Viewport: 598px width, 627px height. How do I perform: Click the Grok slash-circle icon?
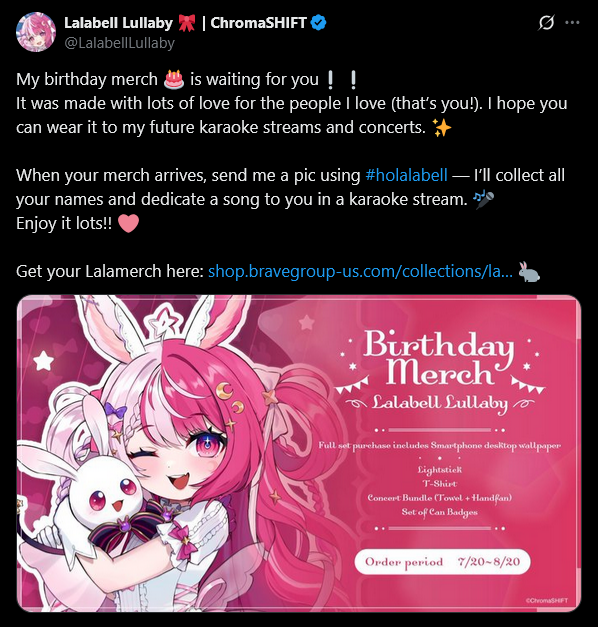(546, 22)
